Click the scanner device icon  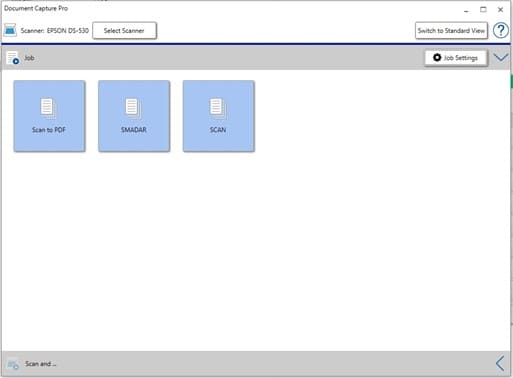pos(10,30)
